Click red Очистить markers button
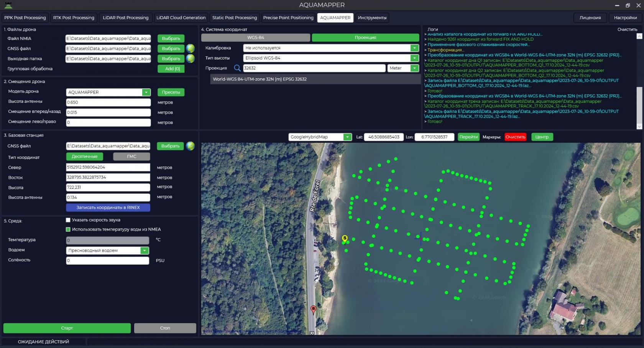 515,137
